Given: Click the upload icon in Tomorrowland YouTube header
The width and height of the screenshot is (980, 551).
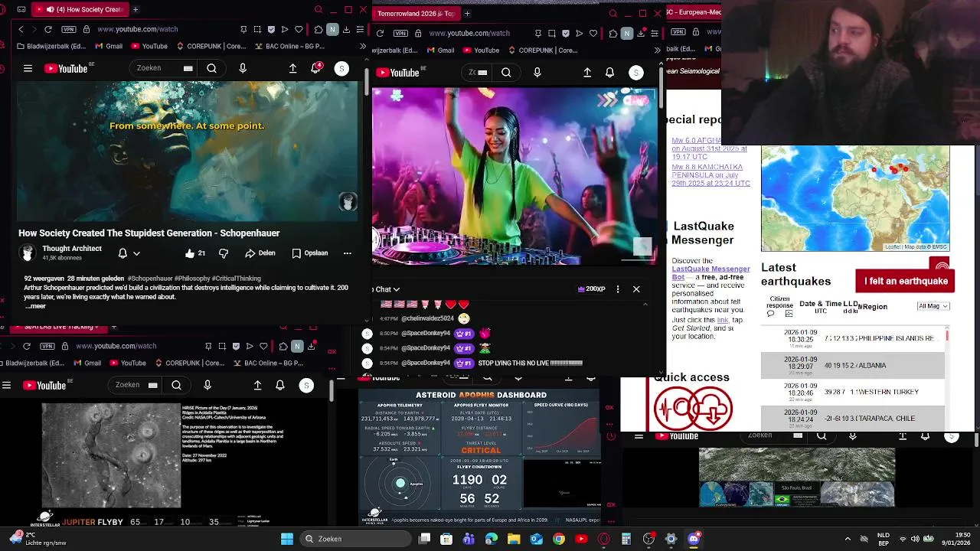Looking at the screenshot, I should 587,72.
